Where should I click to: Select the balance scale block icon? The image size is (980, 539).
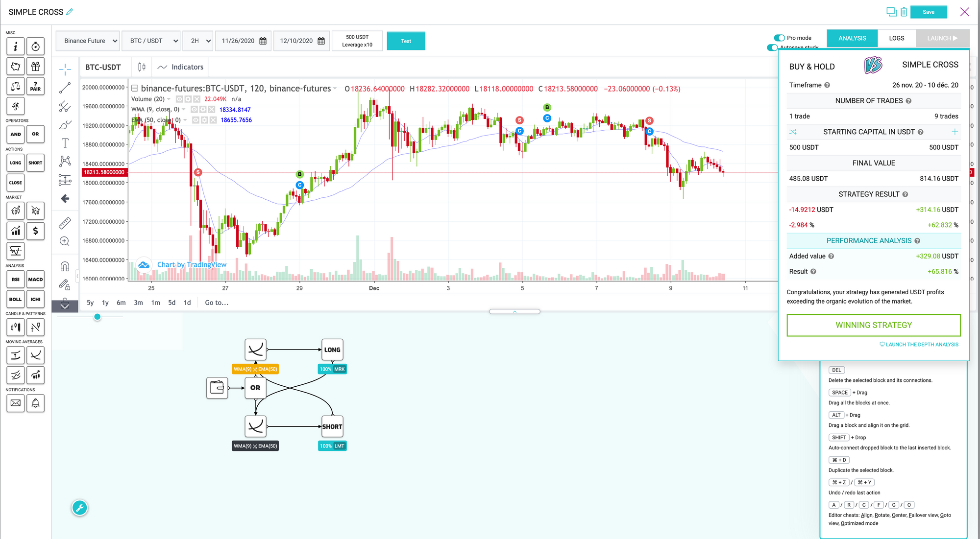point(16,86)
